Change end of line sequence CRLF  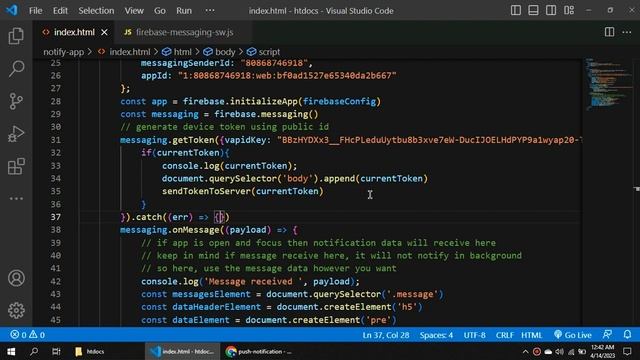coord(504,335)
